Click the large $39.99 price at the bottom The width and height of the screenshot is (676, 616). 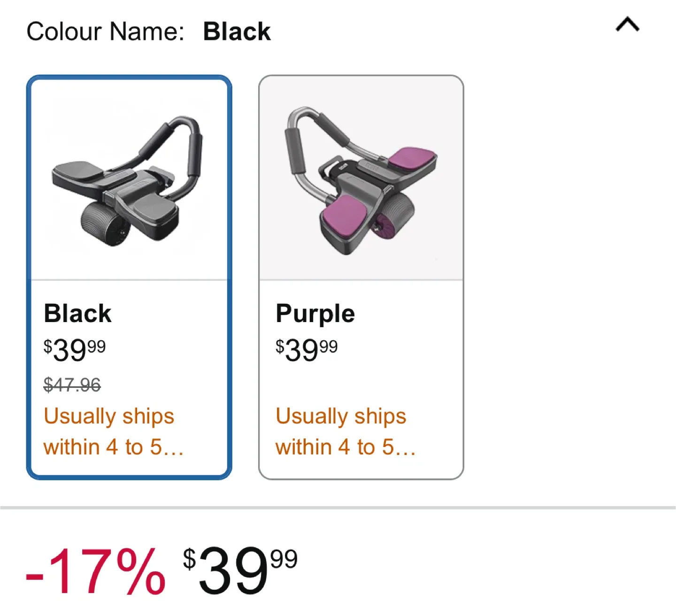[240, 570]
